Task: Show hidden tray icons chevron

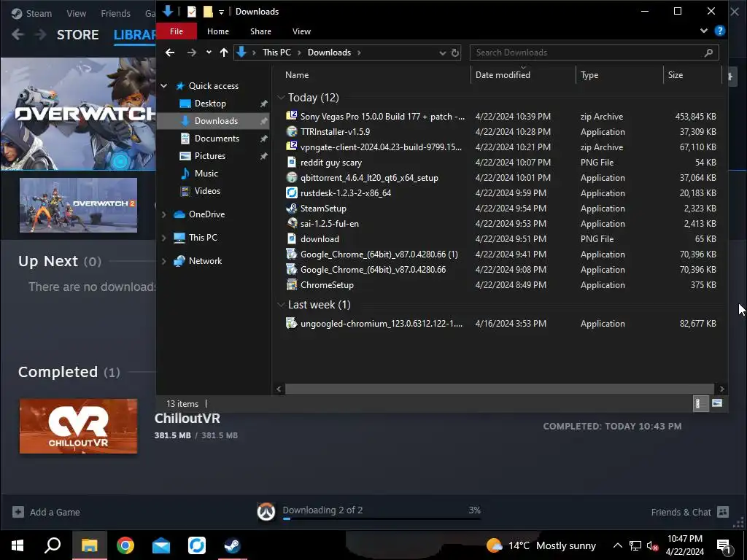Action: pyautogui.click(x=617, y=545)
